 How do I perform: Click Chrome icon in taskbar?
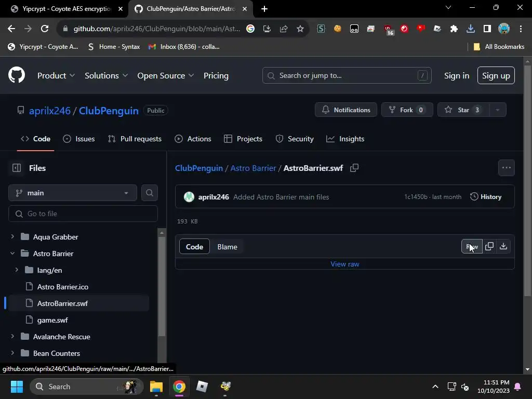click(179, 387)
